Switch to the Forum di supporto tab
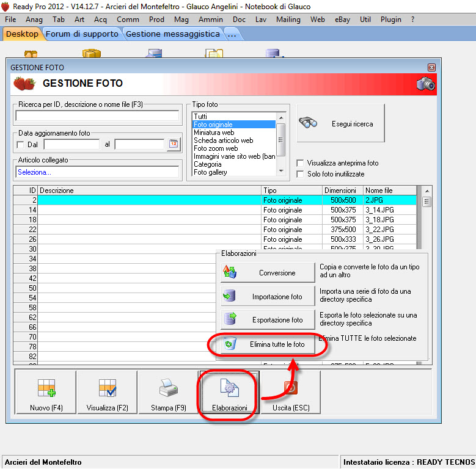476x469 pixels. (x=82, y=34)
